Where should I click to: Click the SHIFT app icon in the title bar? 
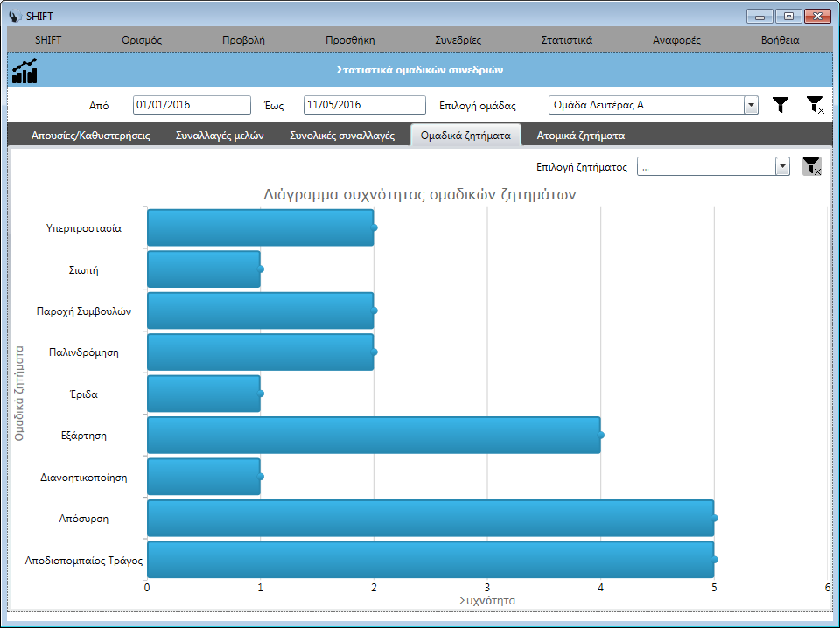[16, 16]
